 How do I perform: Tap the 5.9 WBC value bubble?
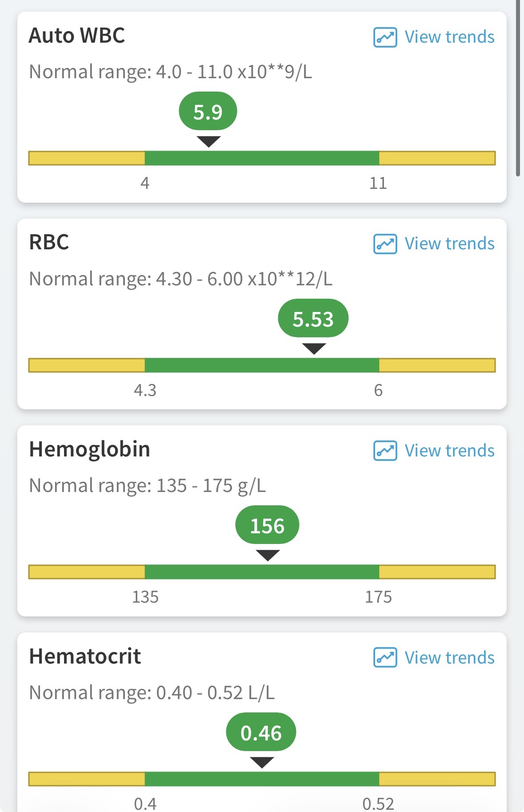click(208, 112)
